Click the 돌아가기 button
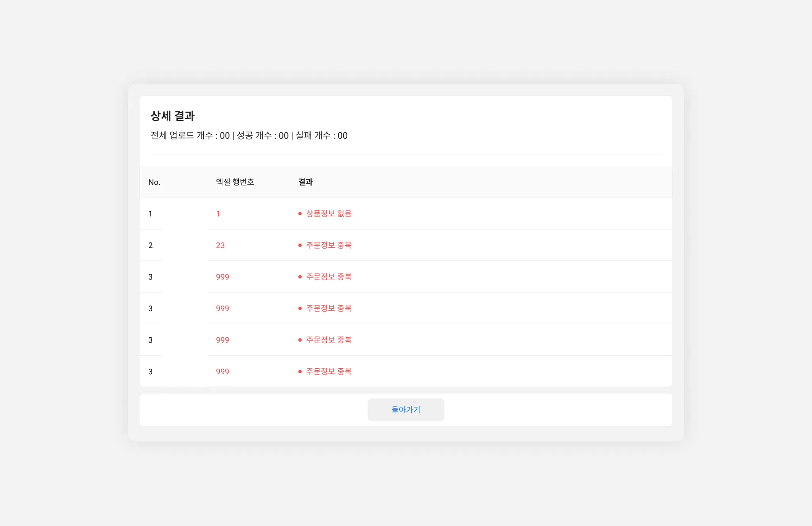 click(x=406, y=410)
